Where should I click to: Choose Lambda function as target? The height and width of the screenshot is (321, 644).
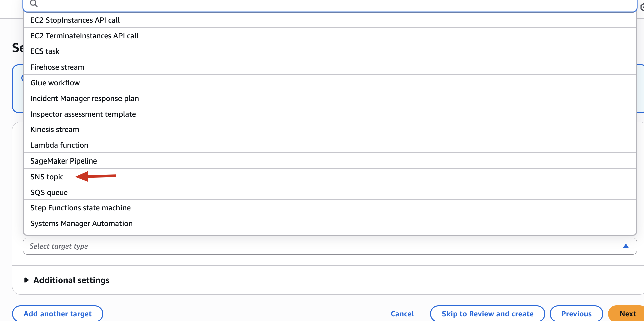click(59, 145)
